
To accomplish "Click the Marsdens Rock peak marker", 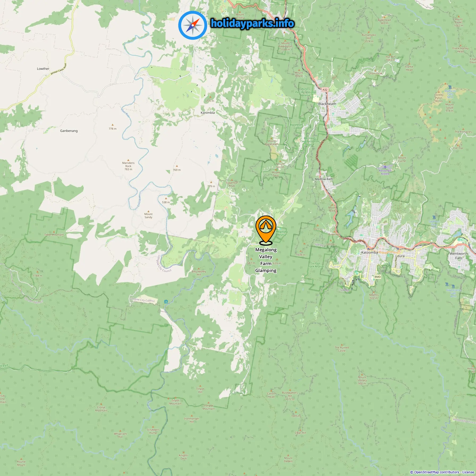I will (x=128, y=160).
